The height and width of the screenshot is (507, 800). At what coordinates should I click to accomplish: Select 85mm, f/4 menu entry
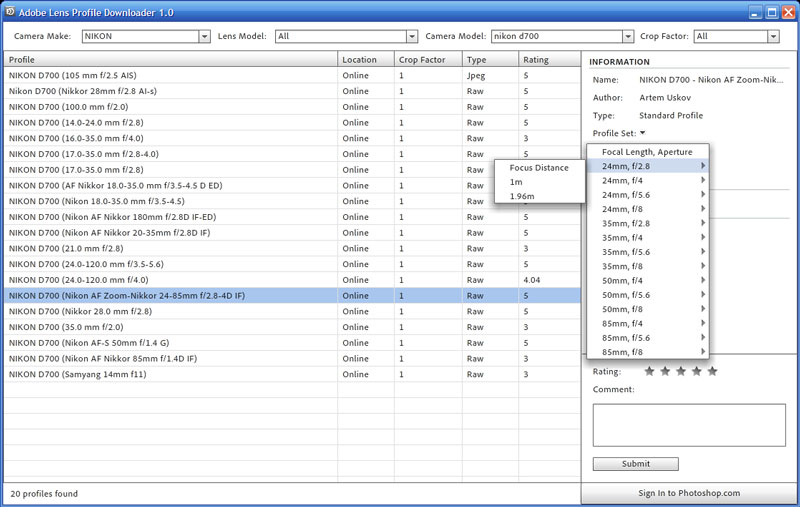coord(648,323)
